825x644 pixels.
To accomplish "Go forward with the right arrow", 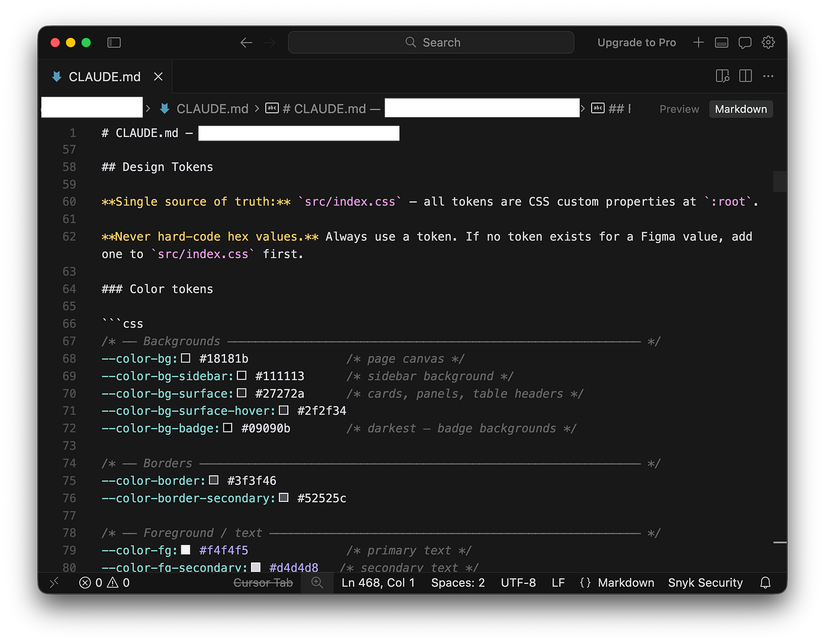I will [x=270, y=42].
